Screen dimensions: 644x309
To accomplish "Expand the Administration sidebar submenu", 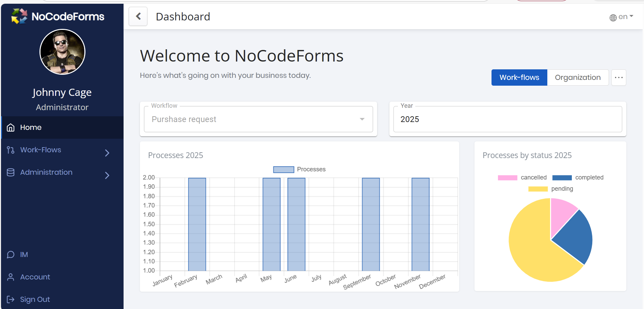I will coord(107,175).
